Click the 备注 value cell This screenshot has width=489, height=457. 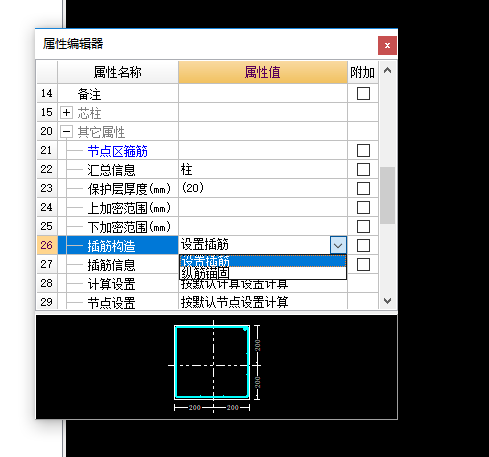tap(263, 93)
